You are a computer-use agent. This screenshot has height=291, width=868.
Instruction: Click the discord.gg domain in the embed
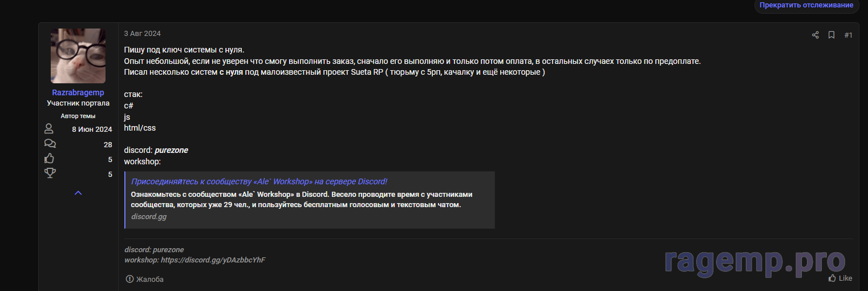coord(149,217)
